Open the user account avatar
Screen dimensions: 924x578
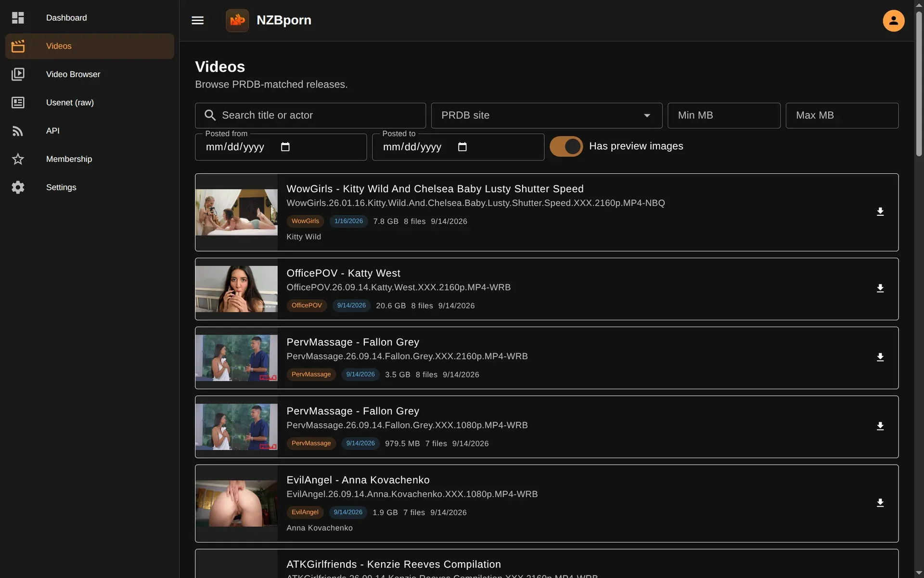pyautogui.click(x=893, y=20)
